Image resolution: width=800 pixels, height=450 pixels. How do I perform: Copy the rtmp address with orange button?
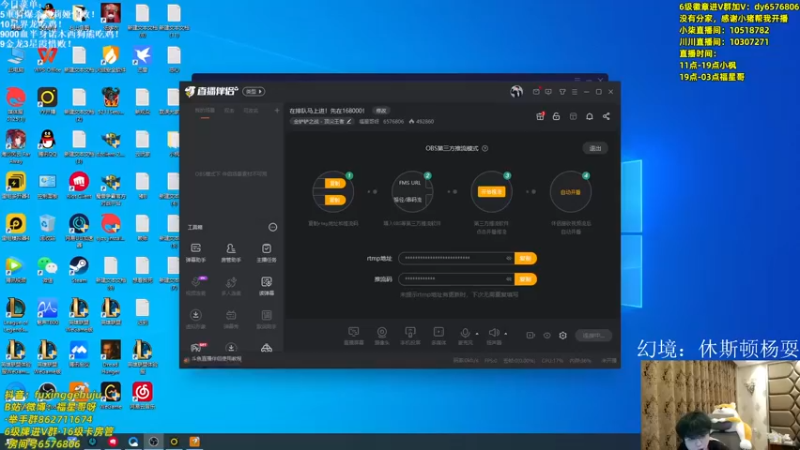tap(526, 259)
